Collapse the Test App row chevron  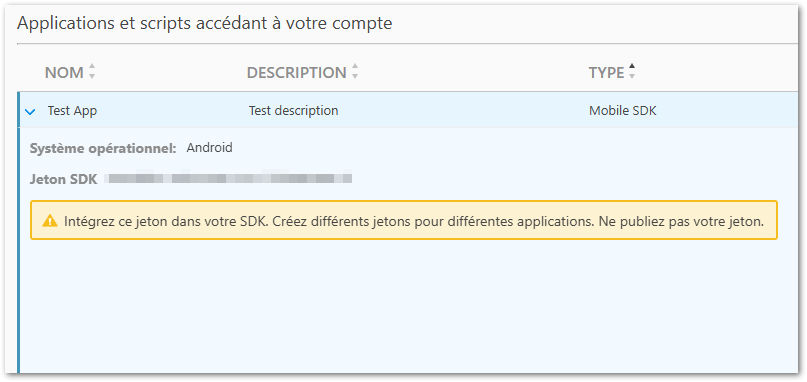30,111
